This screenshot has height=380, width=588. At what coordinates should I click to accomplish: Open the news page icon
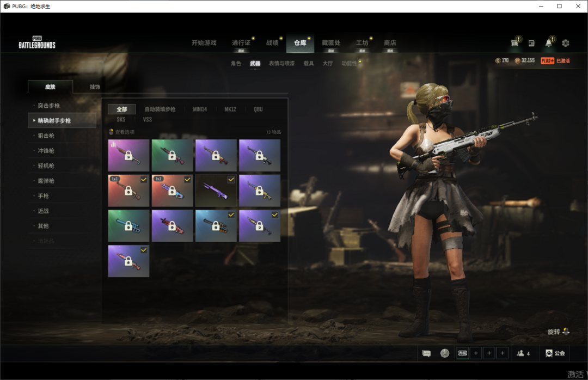(531, 43)
